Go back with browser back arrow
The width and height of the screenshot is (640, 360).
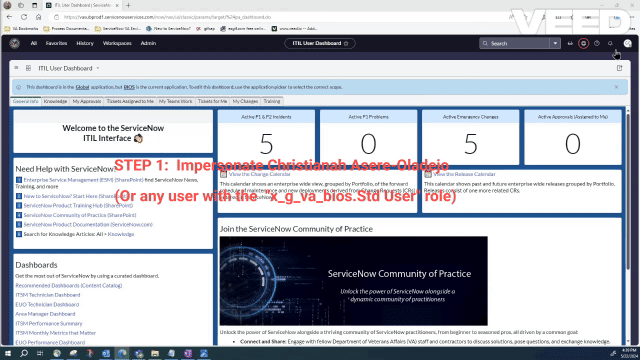(9, 17)
